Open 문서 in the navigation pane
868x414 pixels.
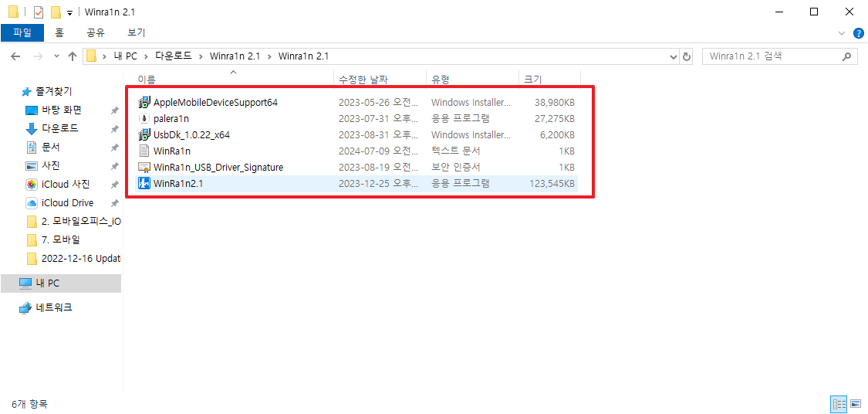coord(50,147)
